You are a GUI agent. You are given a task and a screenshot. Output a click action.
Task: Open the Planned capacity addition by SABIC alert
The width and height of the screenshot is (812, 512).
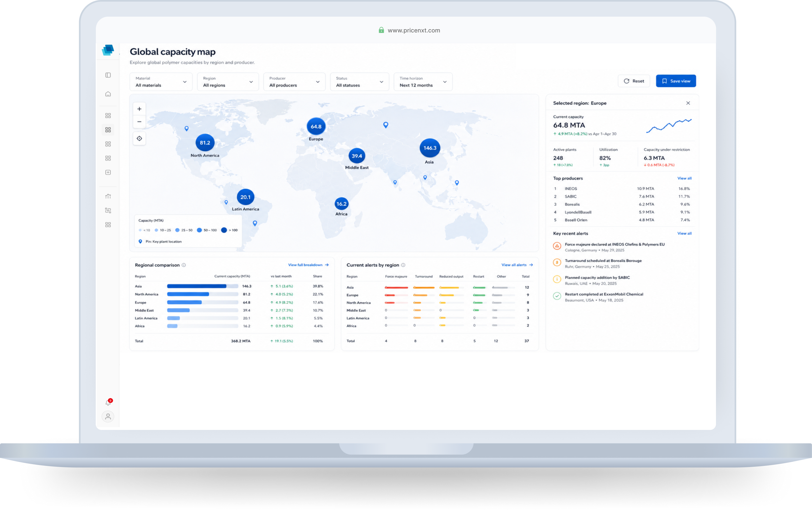(x=591, y=280)
